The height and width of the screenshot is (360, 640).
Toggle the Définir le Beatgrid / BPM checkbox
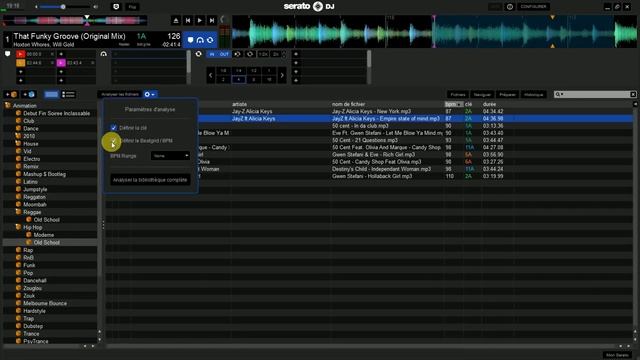[x=113, y=140]
